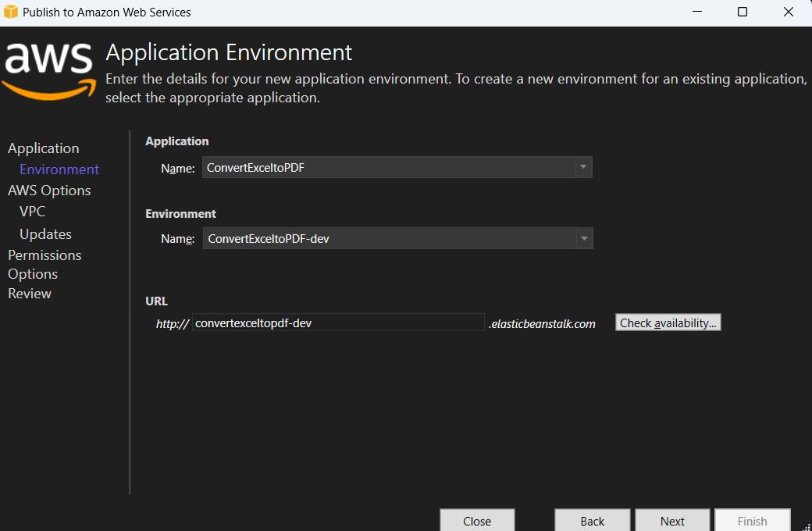Select the Environment step in sidebar
812x531 pixels.
click(x=59, y=169)
